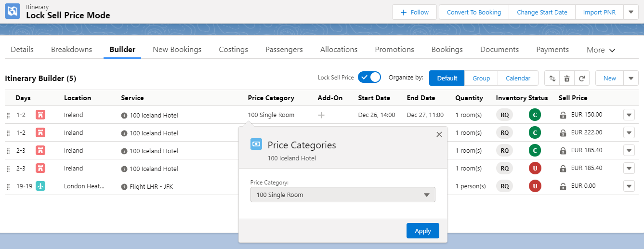
Task: Open the Bookings tab
Action: pos(447,49)
